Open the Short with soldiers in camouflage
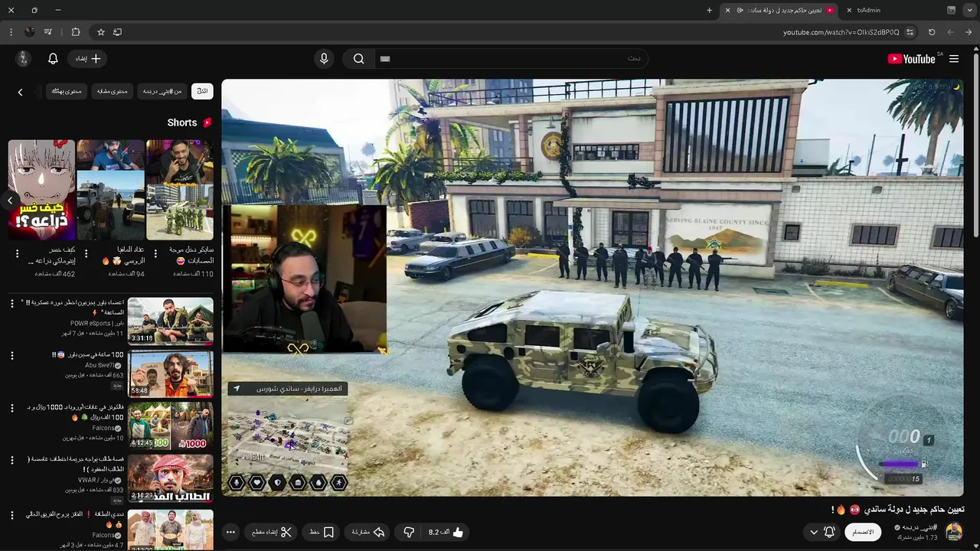 tap(180, 190)
